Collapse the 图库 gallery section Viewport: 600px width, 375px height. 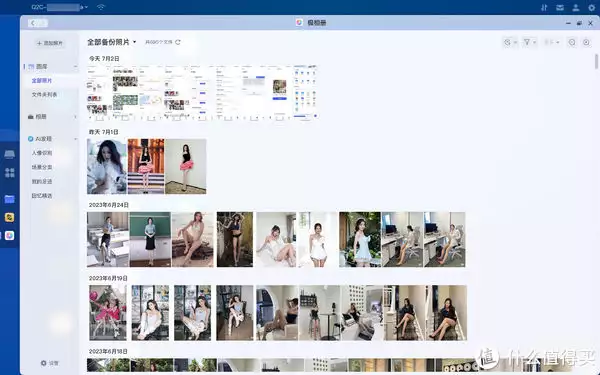click(75, 67)
